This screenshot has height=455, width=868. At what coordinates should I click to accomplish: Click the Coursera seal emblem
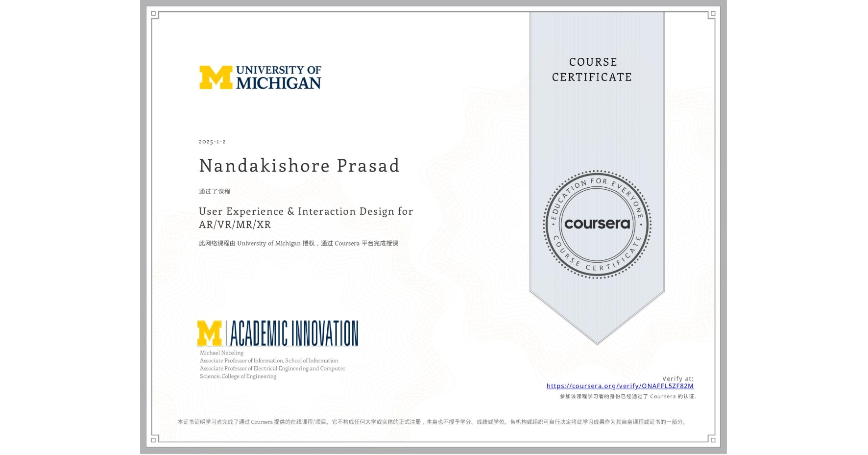[x=597, y=225]
